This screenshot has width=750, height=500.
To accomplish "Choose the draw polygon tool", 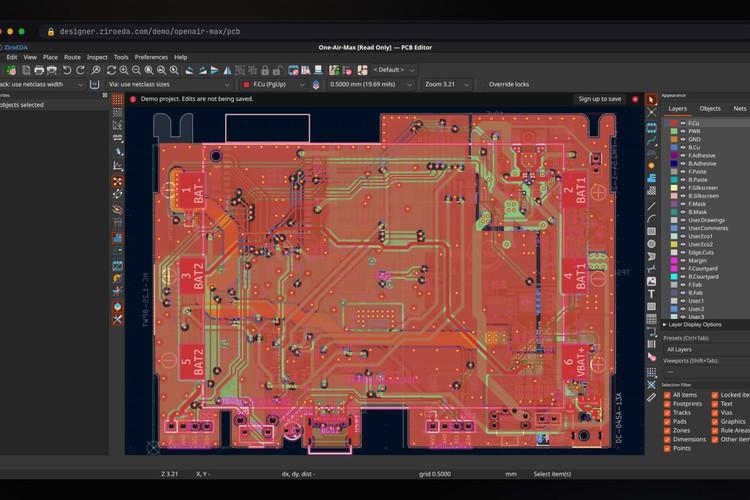I will tap(651, 256).
